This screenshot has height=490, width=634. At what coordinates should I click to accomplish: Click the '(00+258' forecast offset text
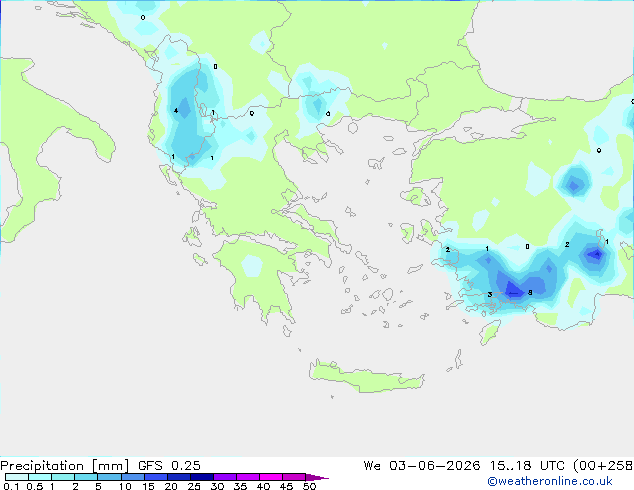pos(603,466)
